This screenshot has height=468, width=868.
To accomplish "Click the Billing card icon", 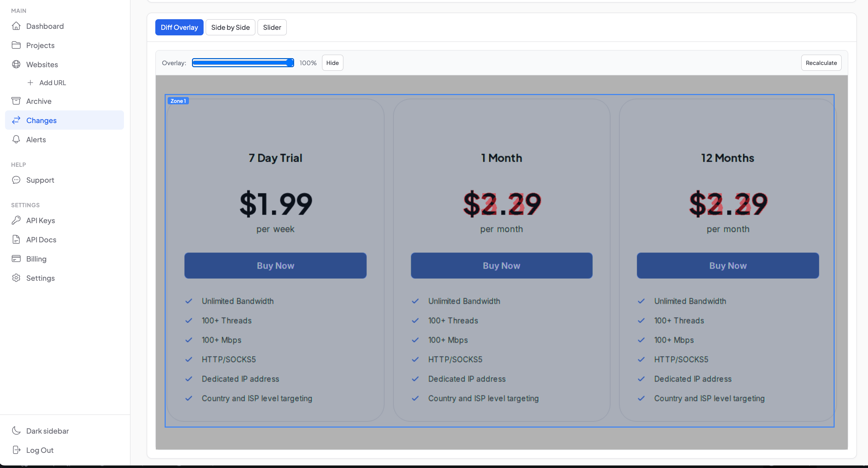I will (16, 259).
